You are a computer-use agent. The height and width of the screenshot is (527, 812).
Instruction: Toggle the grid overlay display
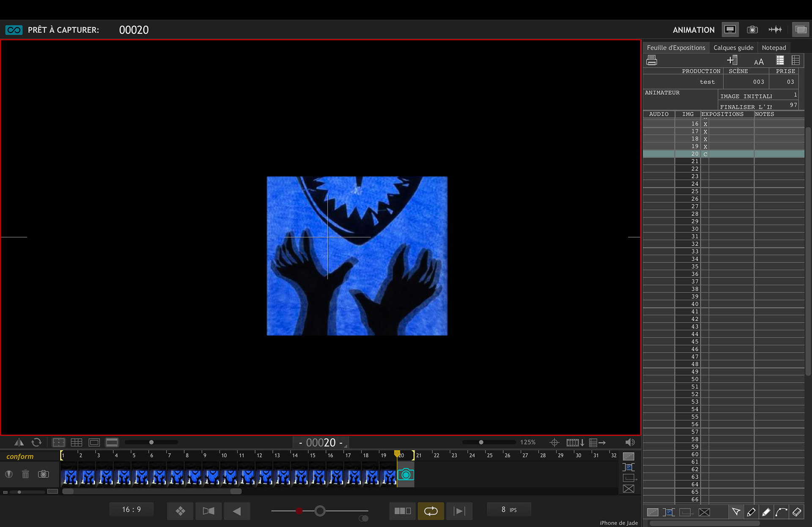click(x=77, y=442)
